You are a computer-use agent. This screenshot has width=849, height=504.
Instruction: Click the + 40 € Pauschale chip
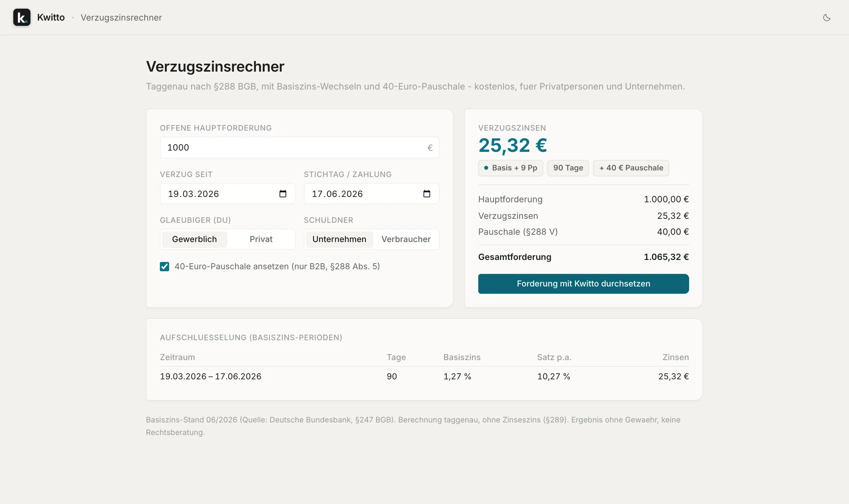pos(631,168)
